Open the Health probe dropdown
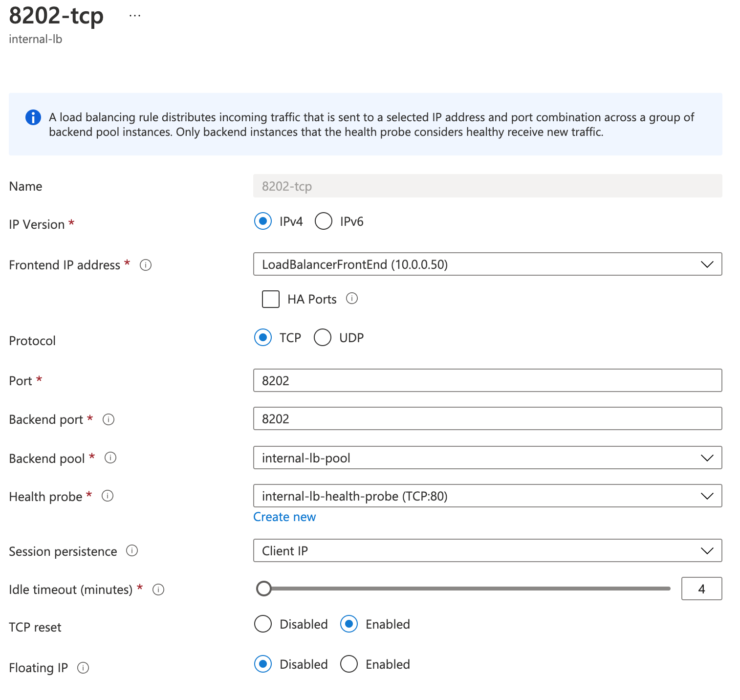This screenshot has width=740, height=700. coord(487,496)
